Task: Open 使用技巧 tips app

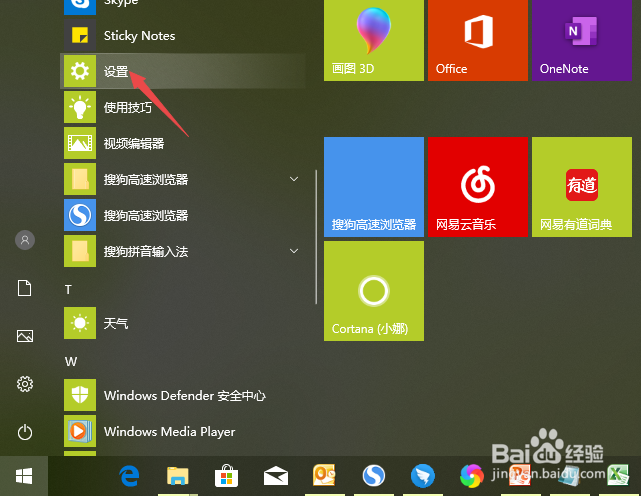Action: tap(183, 107)
